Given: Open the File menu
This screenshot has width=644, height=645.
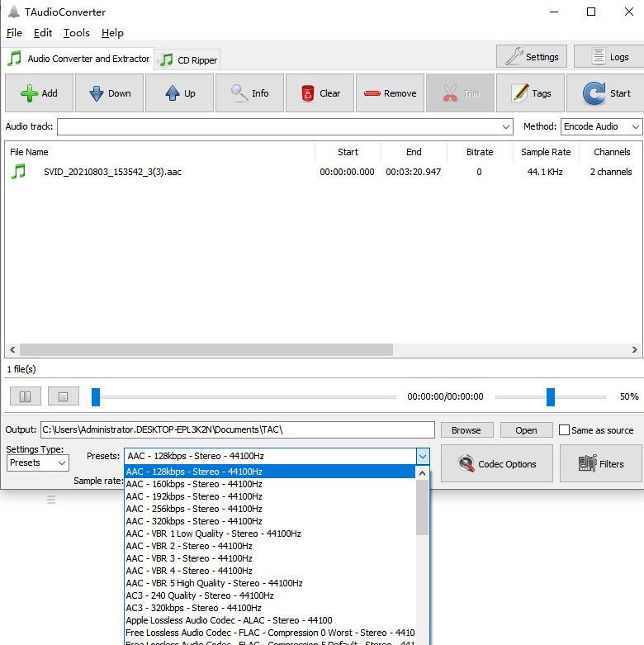Looking at the screenshot, I should click(14, 32).
